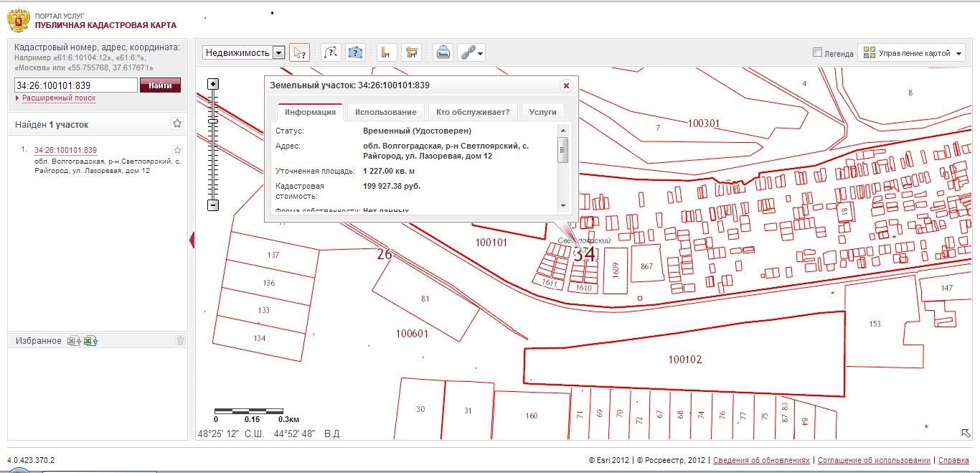Open the Кто обслуживает? tab
The width and height of the screenshot is (980, 473).
(x=473, y=112)
